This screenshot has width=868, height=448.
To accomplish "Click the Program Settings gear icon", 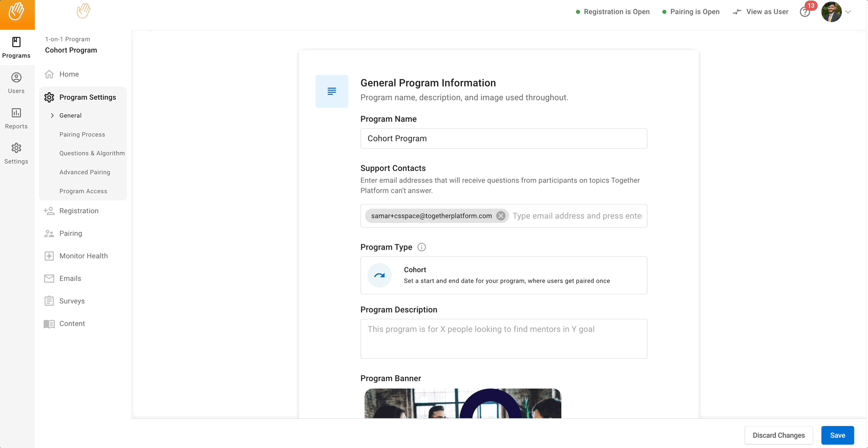I will 49,97.
